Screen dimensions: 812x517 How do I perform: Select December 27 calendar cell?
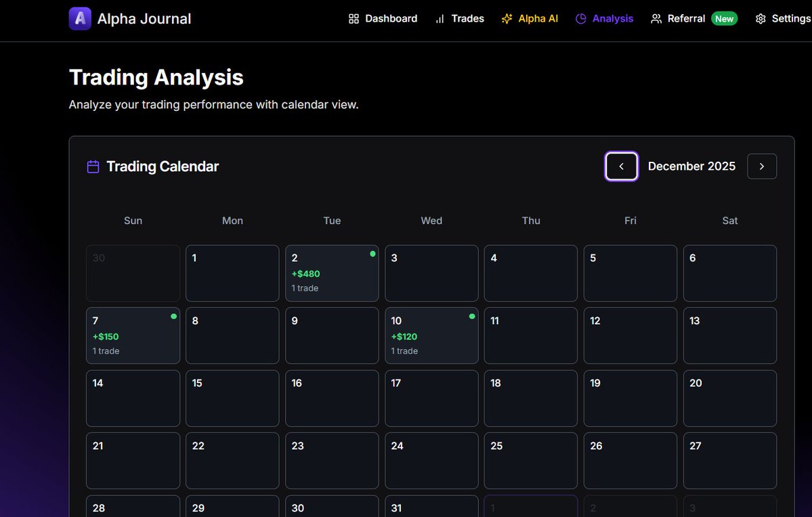click(x=729, y=461)
